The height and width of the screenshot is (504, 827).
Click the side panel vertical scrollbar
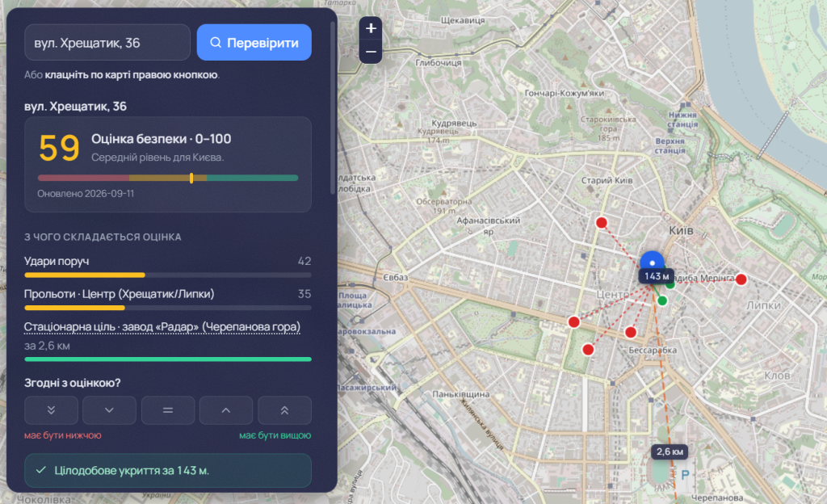333,108
